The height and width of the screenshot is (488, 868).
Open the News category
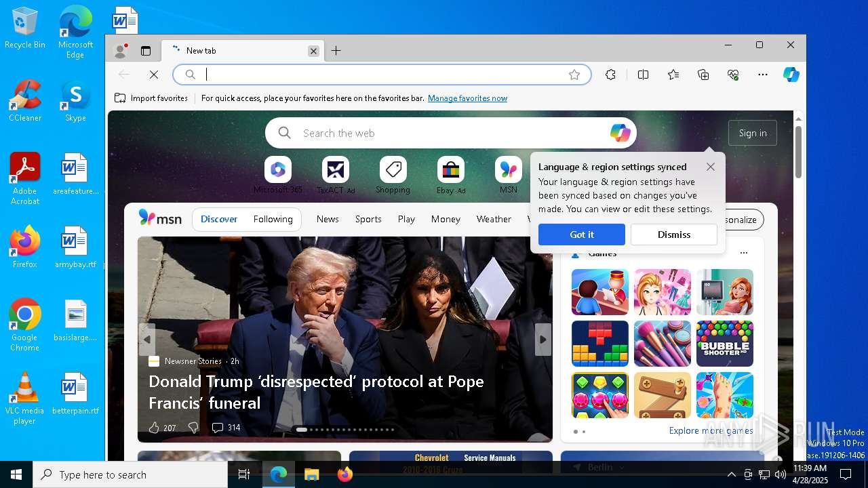(x=328, y=219)
